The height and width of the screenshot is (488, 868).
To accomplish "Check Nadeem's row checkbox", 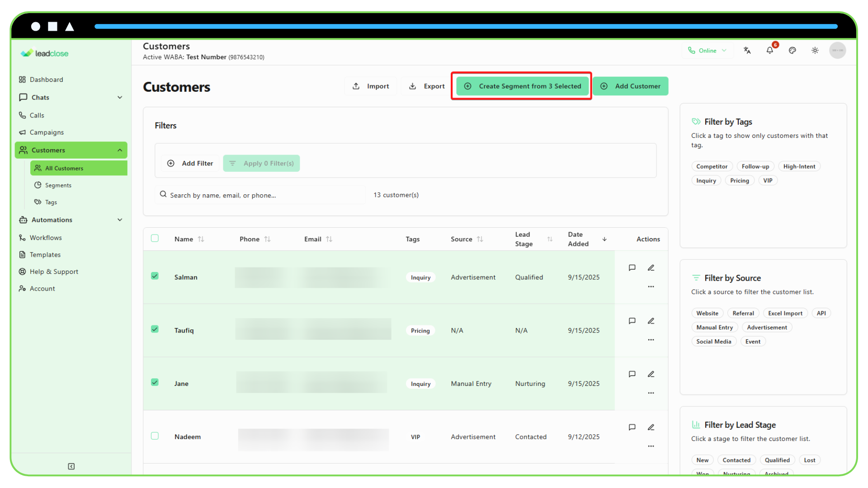I will (155, 436).
